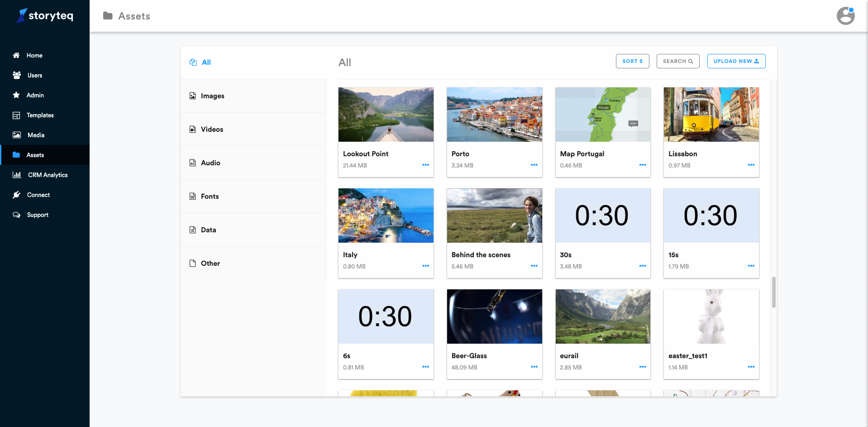Open the Connect plug icon
The height and width of the screenshot is (427, 868).
pyautogui.click(x=17, y=195)
